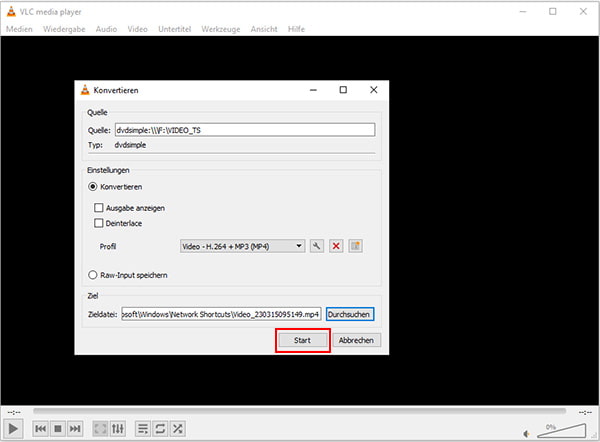Click into the Zieldatei input field

coord(221,314)
